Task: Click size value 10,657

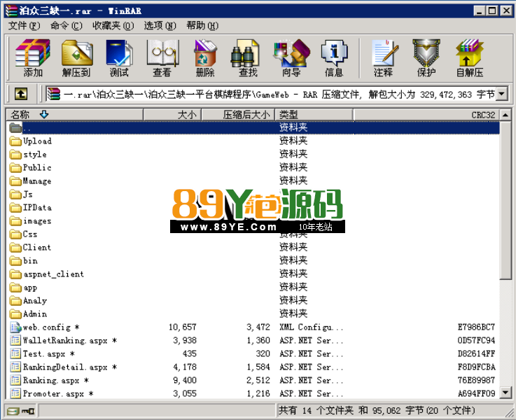Action: (x=183, y=328)
